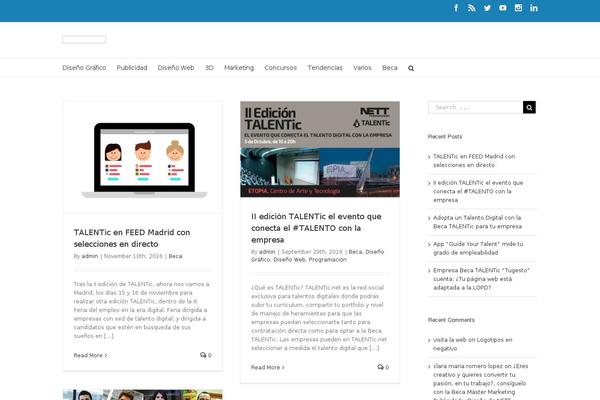Screen dimensions: 600x400
Task: Open commenter link visita la web
Action: point(450,340)
